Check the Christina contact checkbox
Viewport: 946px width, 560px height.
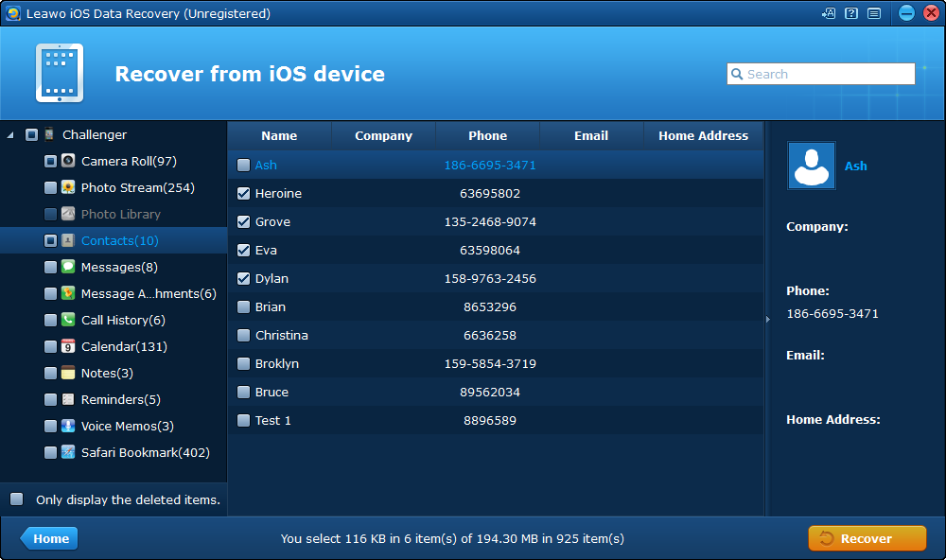click(244, 336)
